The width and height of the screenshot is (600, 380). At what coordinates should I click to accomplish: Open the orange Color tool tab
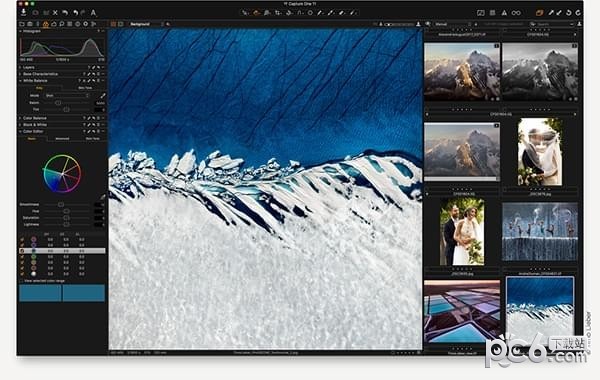point(46,24)
